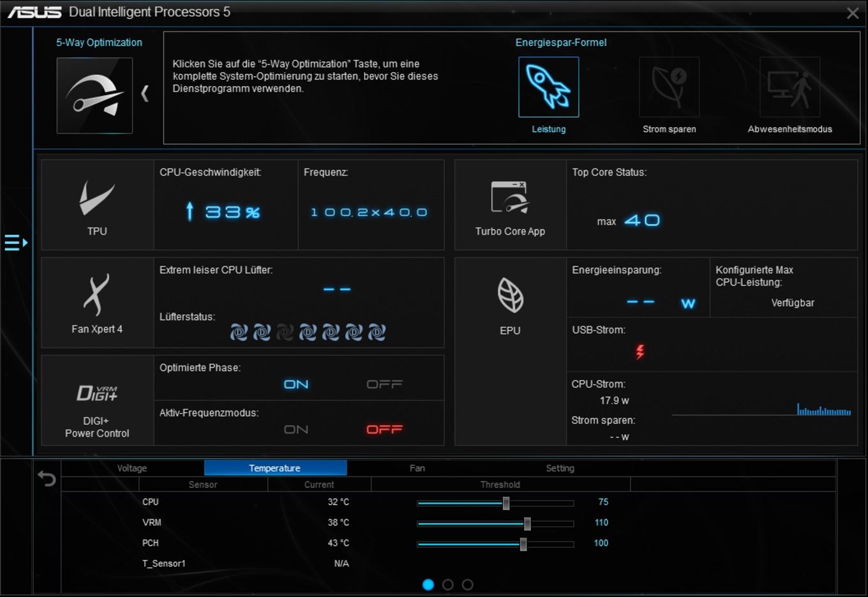Click the PCH threshold value 100
The width and height of the screenshot is (868, 597).
coord(601,543)
